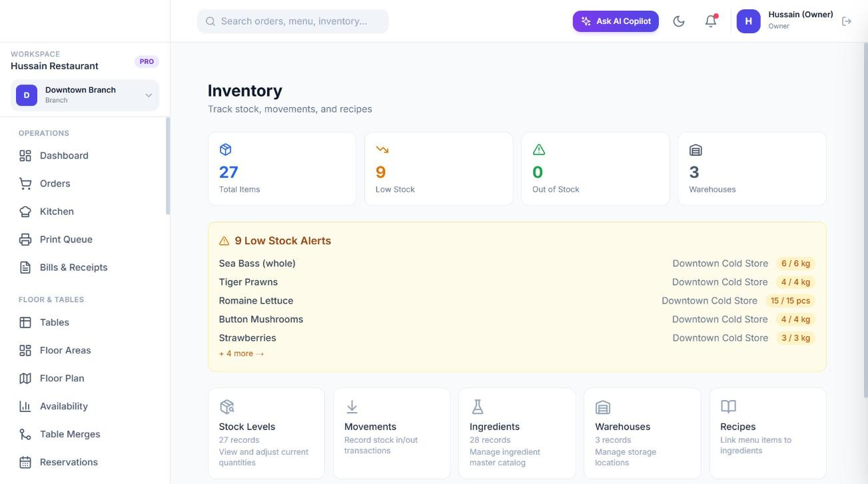Toggle dark mode with moon icon
This screenshot has width=868, height=484.
679,21
